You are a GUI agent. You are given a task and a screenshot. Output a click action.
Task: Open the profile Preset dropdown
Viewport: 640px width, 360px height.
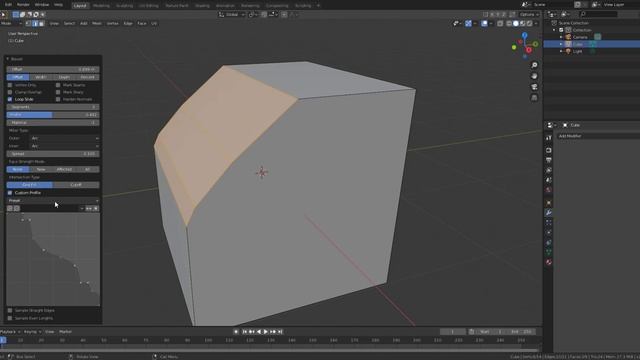point(53,200)
